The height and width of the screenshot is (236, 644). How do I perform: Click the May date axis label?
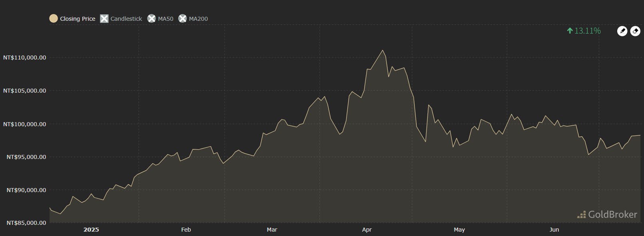point(459,230)
